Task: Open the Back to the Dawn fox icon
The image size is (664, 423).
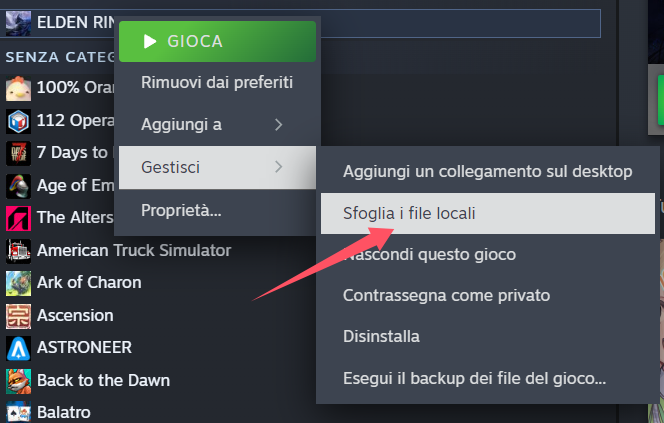Action: pos(18,381)
